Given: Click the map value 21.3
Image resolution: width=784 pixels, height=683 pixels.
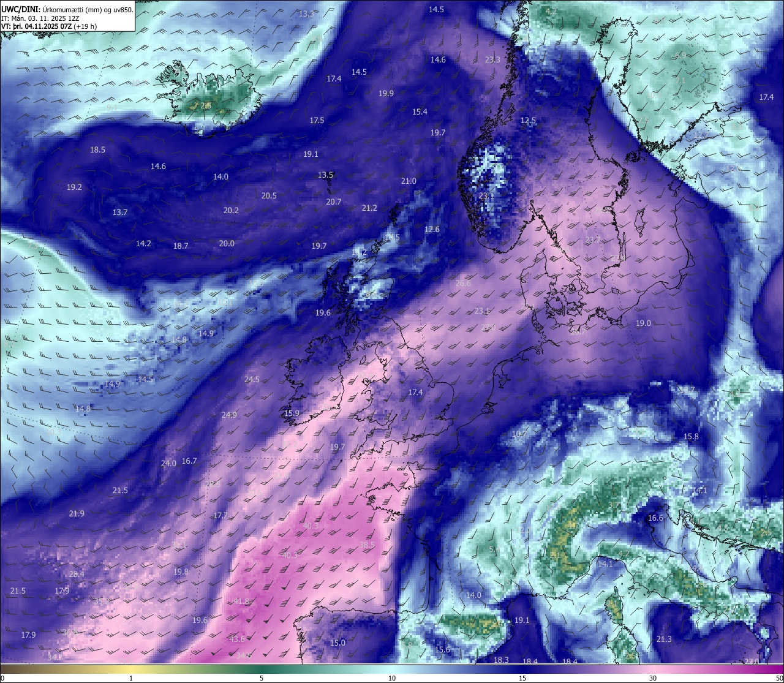Looking at the screenshot, I should point(664,640).
